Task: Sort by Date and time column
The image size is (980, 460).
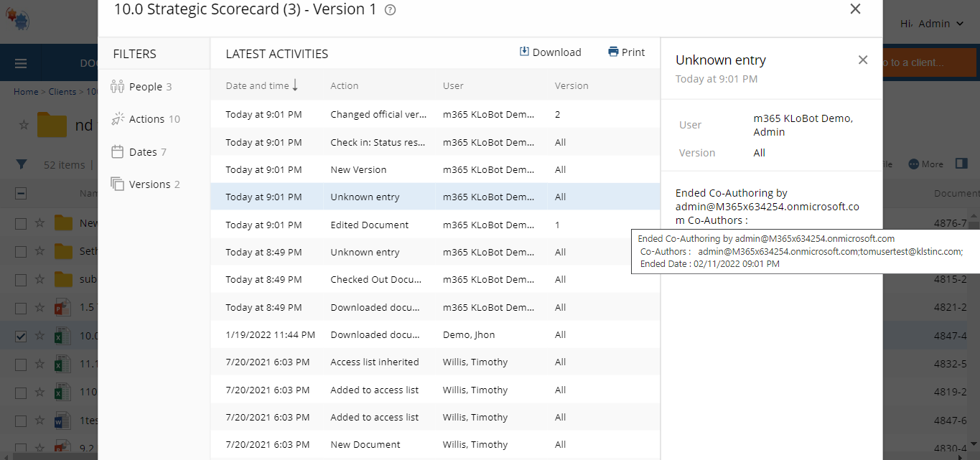Action: tap(262, 85)
